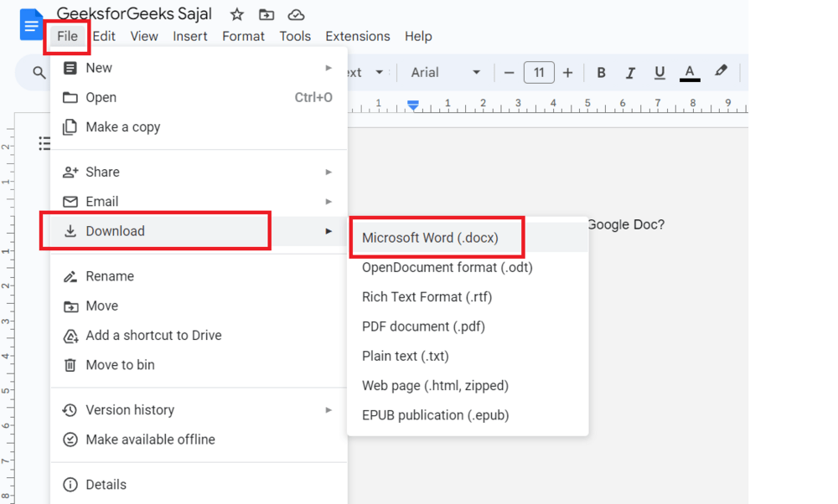Click the search magnifier in toolbar

39,72
